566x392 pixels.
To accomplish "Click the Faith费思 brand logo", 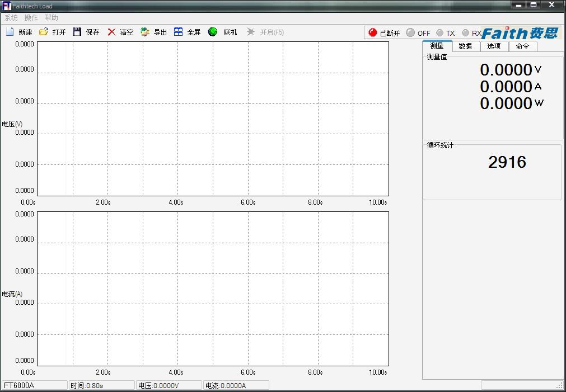I will pos(520,33).
